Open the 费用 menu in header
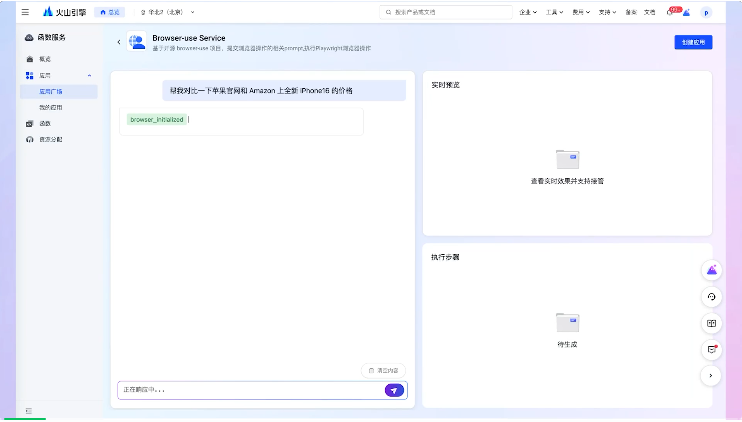This screenshot has width=742, height=422. point(581,12)
